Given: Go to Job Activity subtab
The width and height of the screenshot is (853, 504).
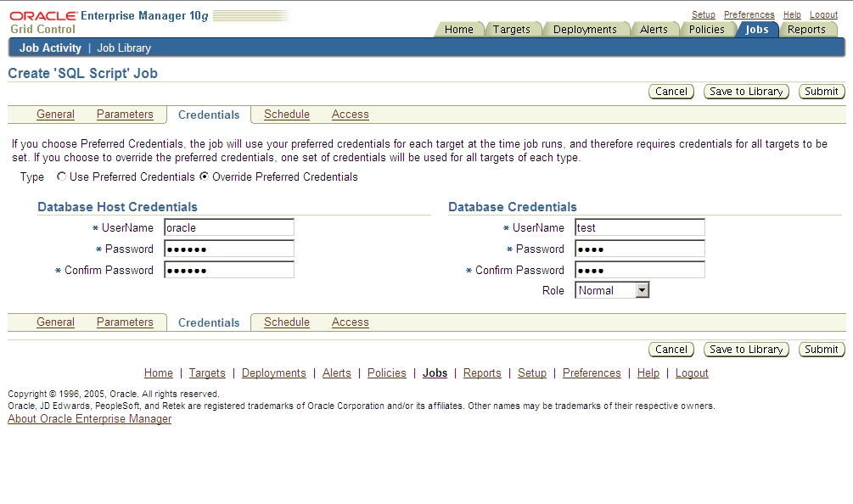Looking at the screenshot, I should pos(50,48).
